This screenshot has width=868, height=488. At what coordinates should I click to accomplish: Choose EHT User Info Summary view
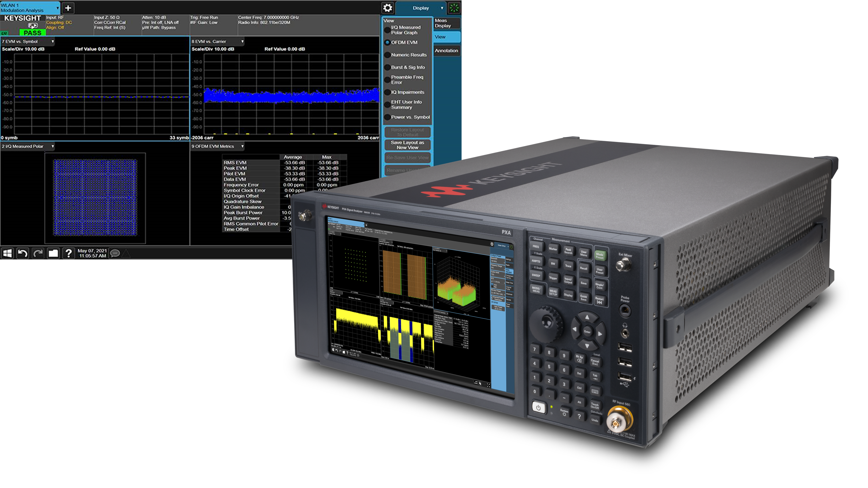[404, 105]
